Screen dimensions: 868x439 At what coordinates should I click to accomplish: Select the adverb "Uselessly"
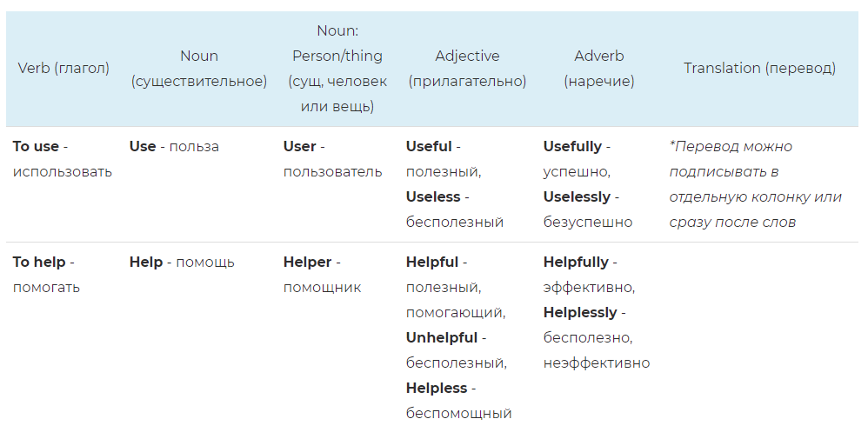tap(577, 196)
